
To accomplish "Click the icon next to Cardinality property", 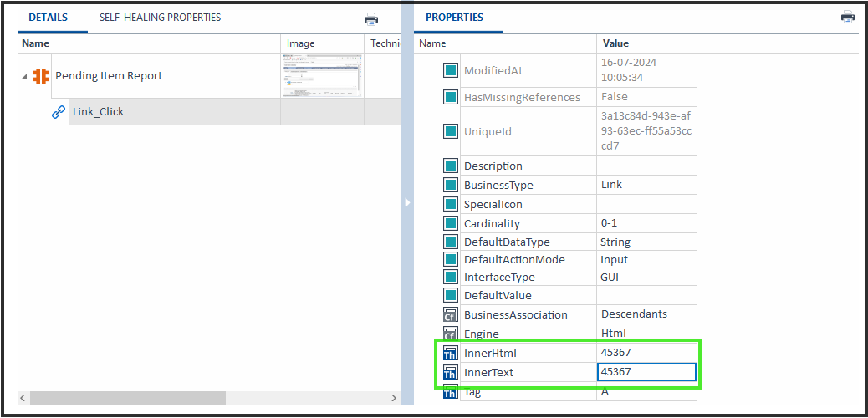I will pyautogui.click(x=451, y=223).
